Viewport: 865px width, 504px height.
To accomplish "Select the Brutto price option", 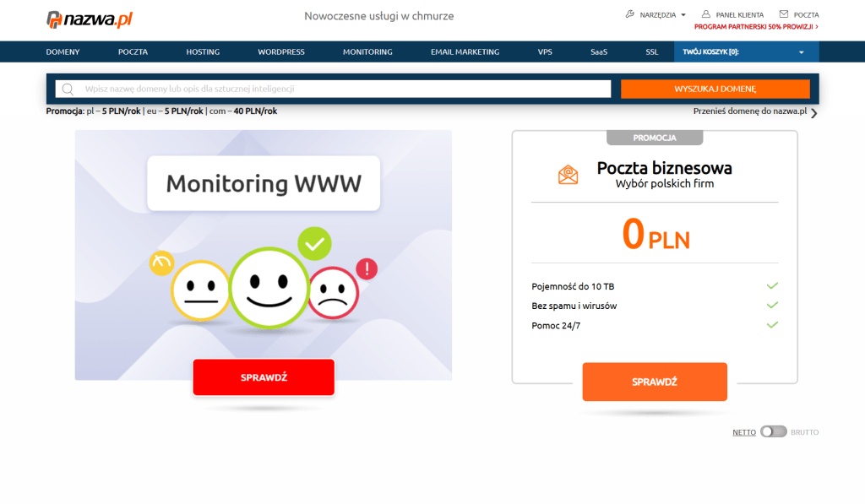I will 804,432.
